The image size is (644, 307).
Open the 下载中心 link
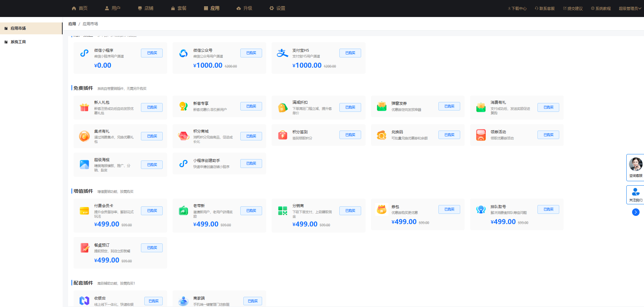[517, 8]
